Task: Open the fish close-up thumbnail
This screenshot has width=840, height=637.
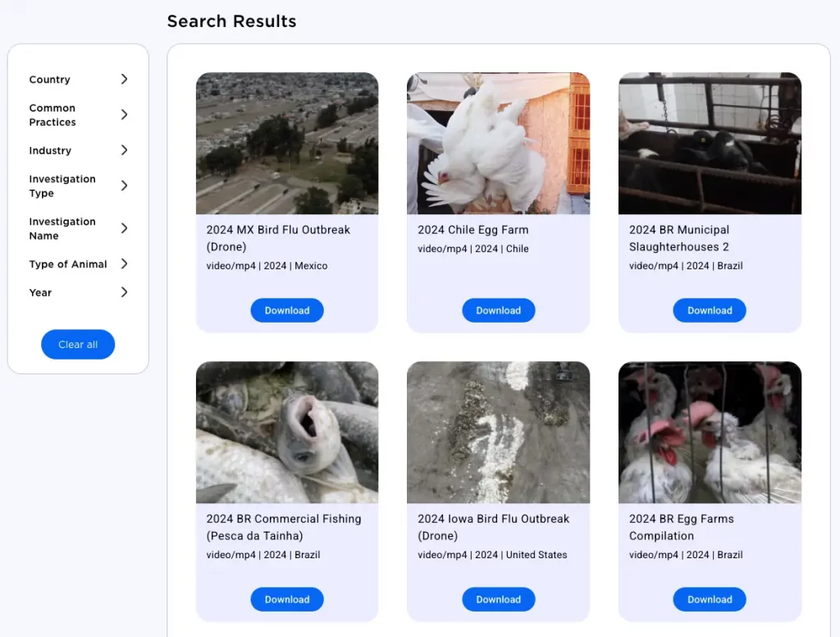Action: 287,433
